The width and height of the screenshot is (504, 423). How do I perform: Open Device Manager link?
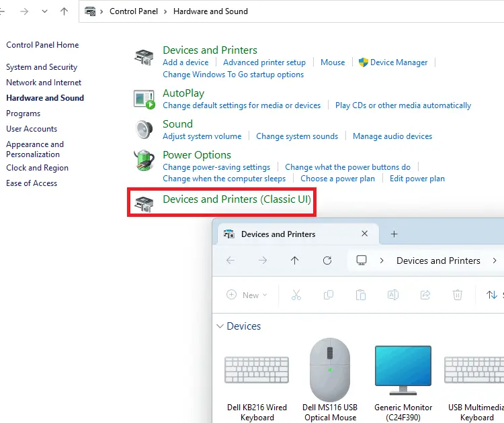tap(398, 62)
